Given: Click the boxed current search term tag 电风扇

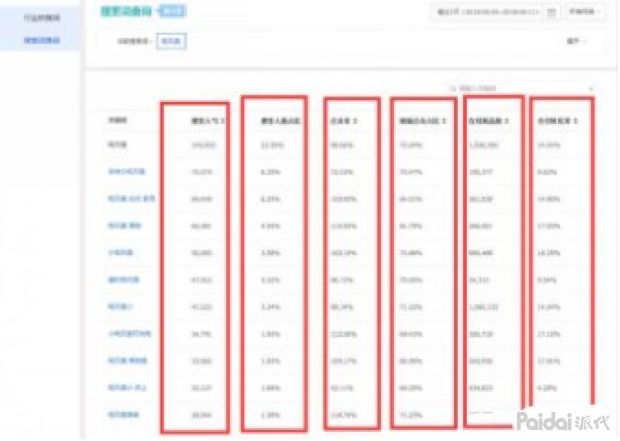Looking at the screenshot, I should pos(171,41).
